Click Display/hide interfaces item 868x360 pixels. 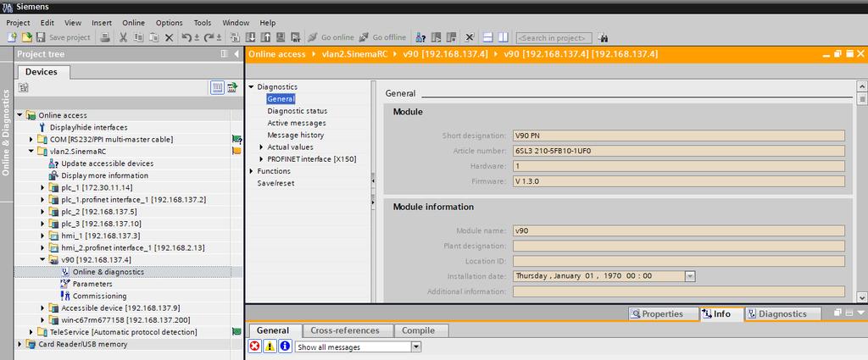coord(88,127)
